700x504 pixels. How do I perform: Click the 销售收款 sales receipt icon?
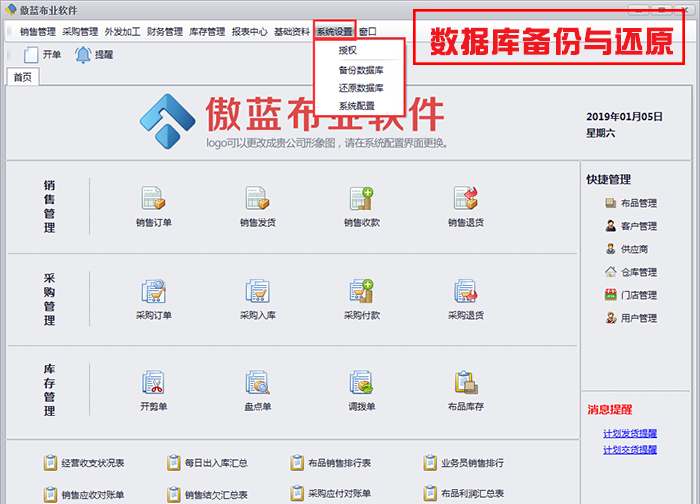pyautogui.click(x=361, y=199)
